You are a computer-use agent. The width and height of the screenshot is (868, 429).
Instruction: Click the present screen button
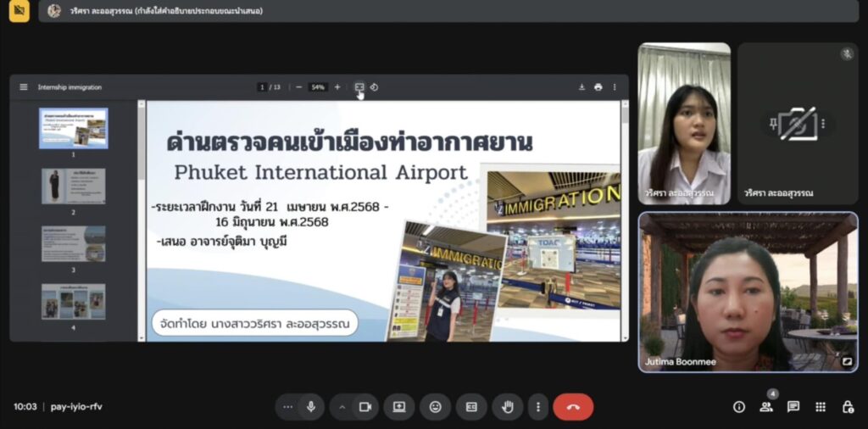(x=399, y=407)
